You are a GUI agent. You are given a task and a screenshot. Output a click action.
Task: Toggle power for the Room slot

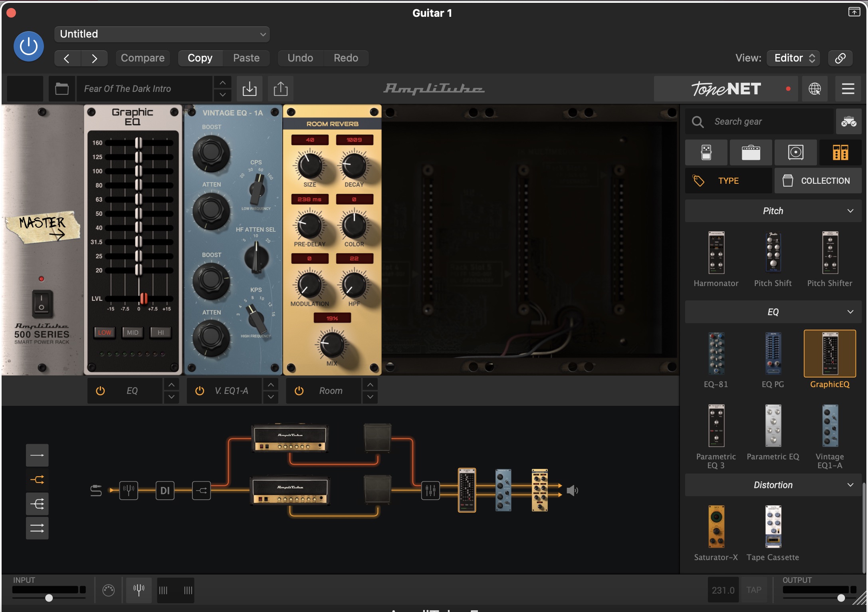tap(299, 391)
